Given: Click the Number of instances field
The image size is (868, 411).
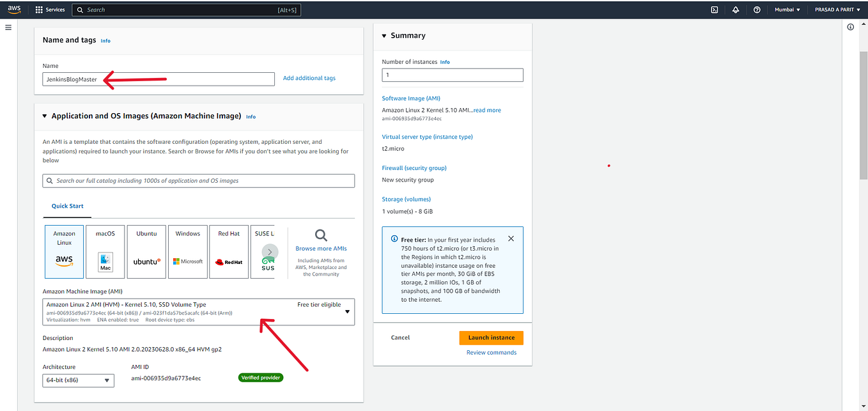Looking at the screenshot, I should (453, 75).
